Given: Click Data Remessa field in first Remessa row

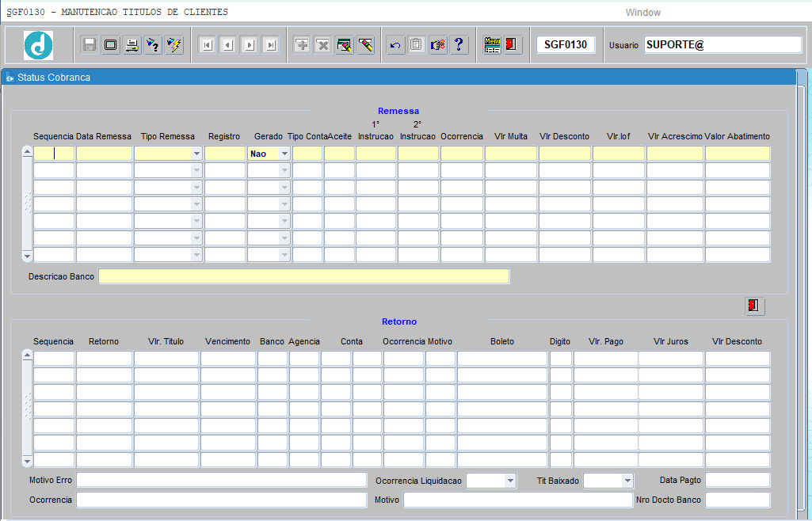Looking at the screenshot, I should [x=104, y=154].
